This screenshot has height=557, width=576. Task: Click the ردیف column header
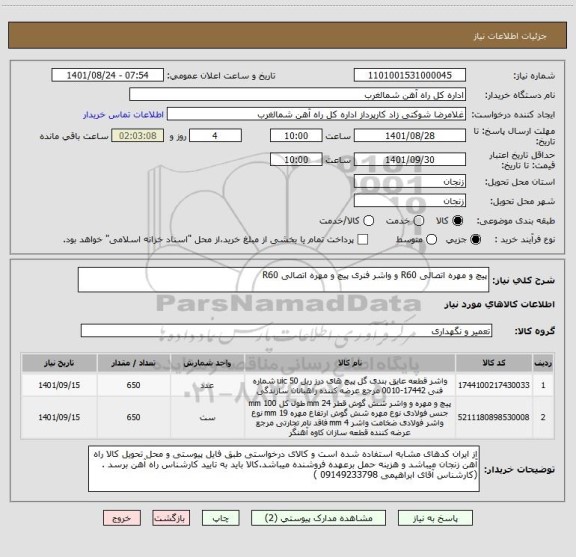click(543, 363)
